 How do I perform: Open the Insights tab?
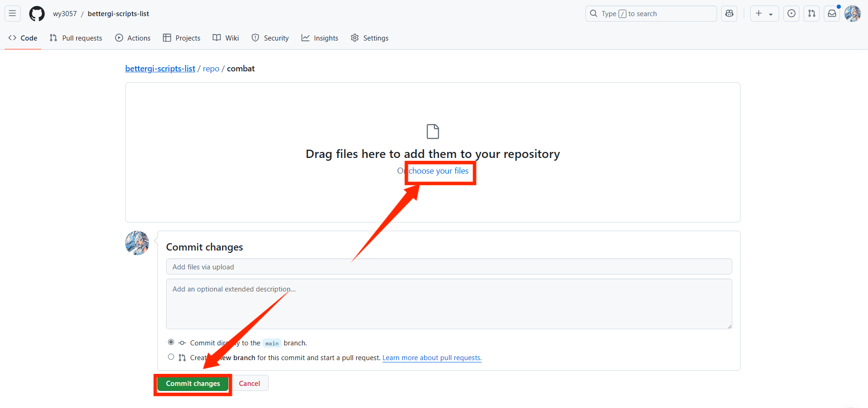point(320,38)
